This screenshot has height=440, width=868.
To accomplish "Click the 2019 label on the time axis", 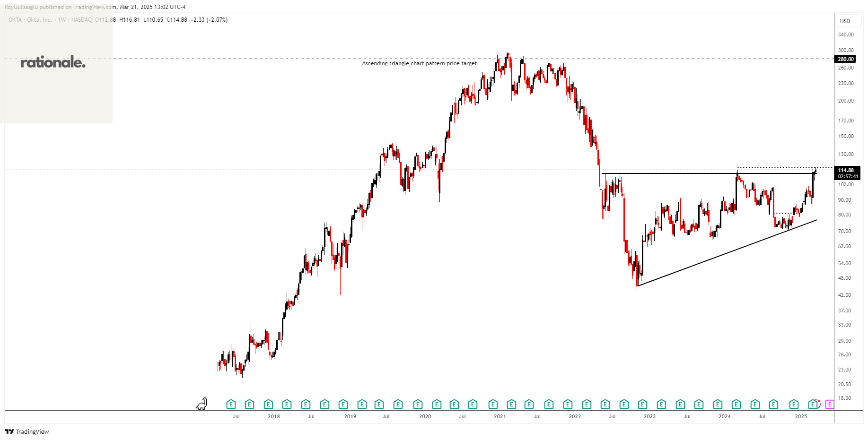I will click(x=350, y=416).
